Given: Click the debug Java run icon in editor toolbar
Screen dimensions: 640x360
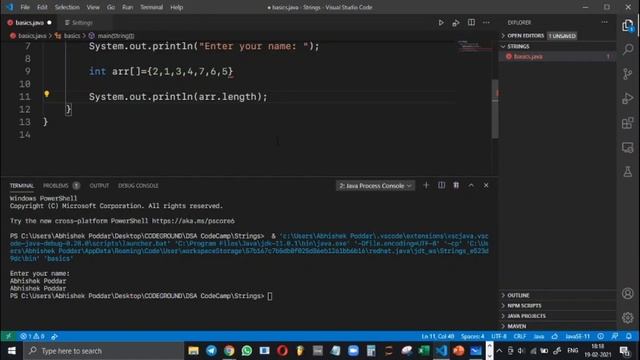Looking at the screenshot, I should click(x=456, y=23).
